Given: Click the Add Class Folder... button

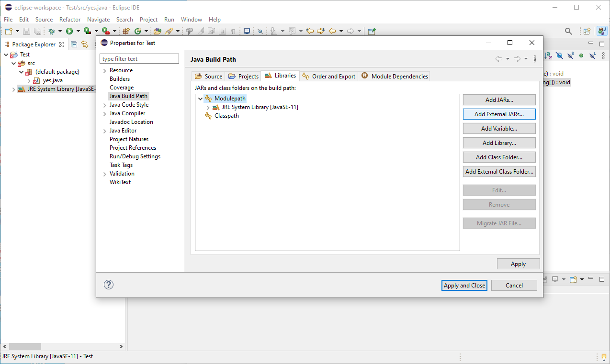Looking at the screenshot, I should click(499, 157).
